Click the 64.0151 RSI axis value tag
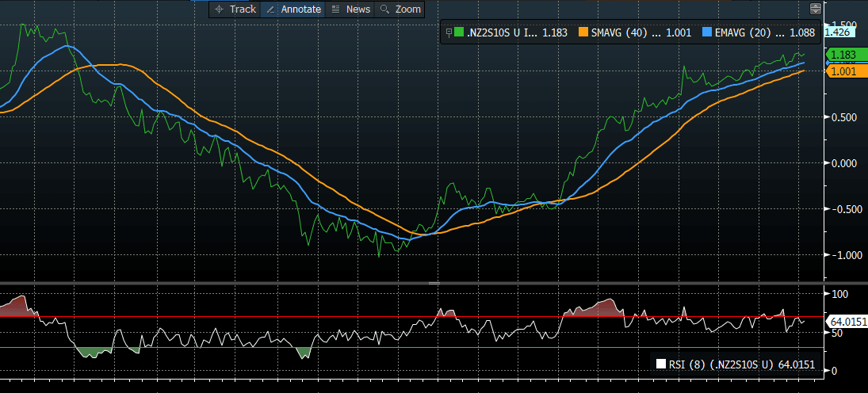The height and width of the screenshot is (393, 868). pos(847,322)
